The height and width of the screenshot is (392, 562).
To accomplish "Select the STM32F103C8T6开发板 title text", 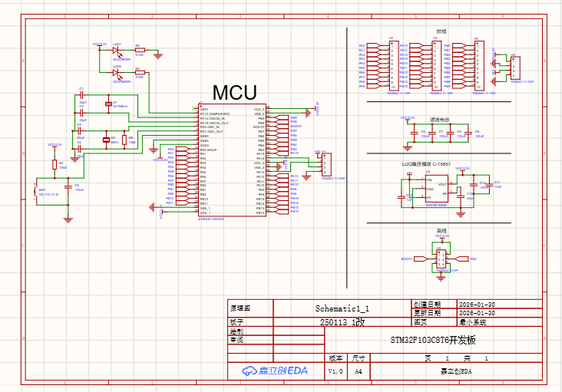I will point(434,340).
